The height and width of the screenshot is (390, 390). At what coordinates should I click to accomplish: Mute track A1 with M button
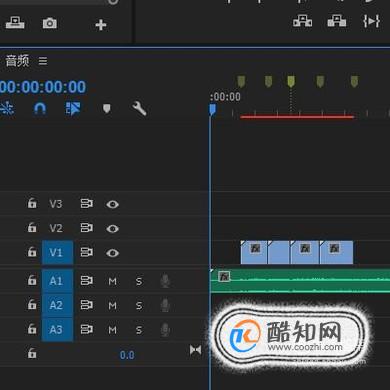(x=113, y=282)
